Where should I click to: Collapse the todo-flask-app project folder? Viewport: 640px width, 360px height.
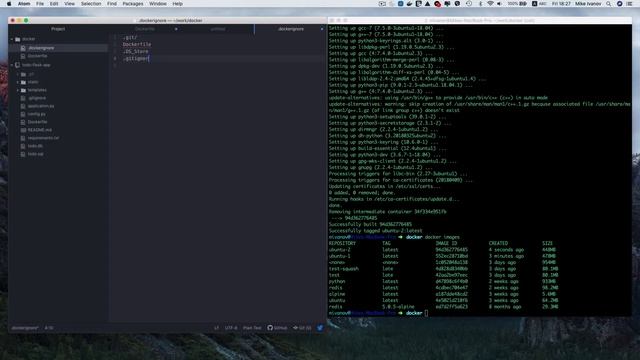coord(12,65)
